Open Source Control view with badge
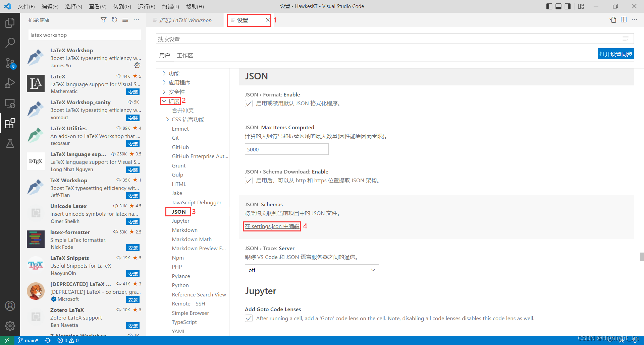The height and width of the screenshot is (345, 644). click(x=10, y=63)
